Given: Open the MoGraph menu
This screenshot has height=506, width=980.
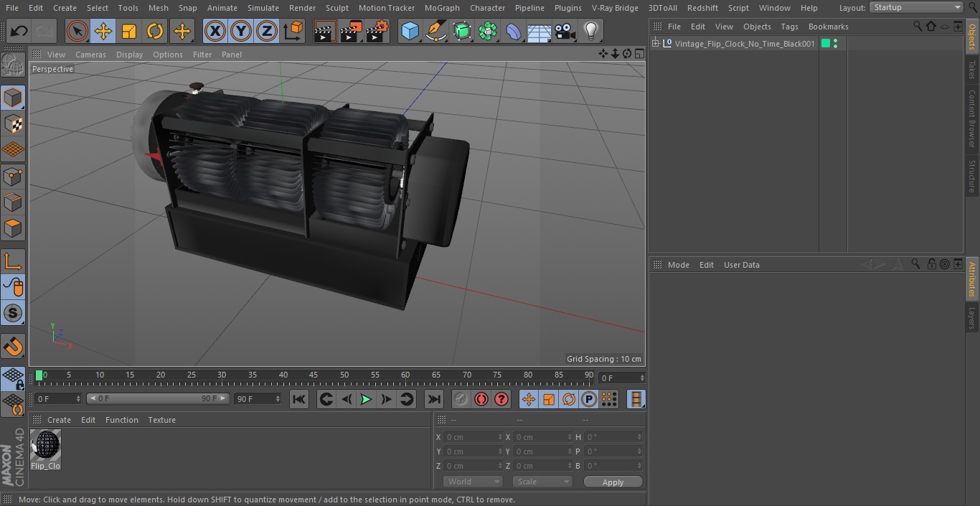Looking at the screenshot, I should pyautogui.click(x=442, y=8).
